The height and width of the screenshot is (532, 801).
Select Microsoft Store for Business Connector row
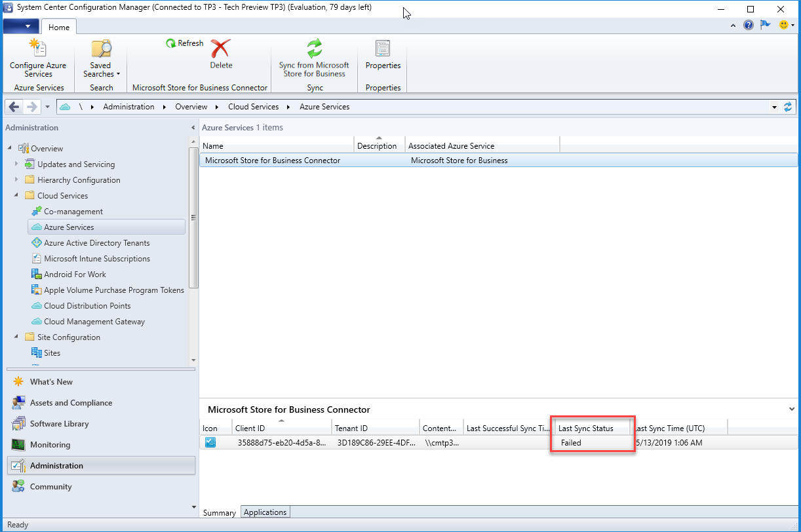[x=498, y=160]
